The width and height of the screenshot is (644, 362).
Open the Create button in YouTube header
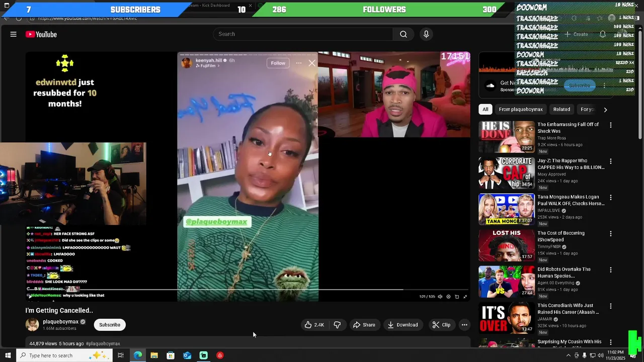tap(576, 34)
